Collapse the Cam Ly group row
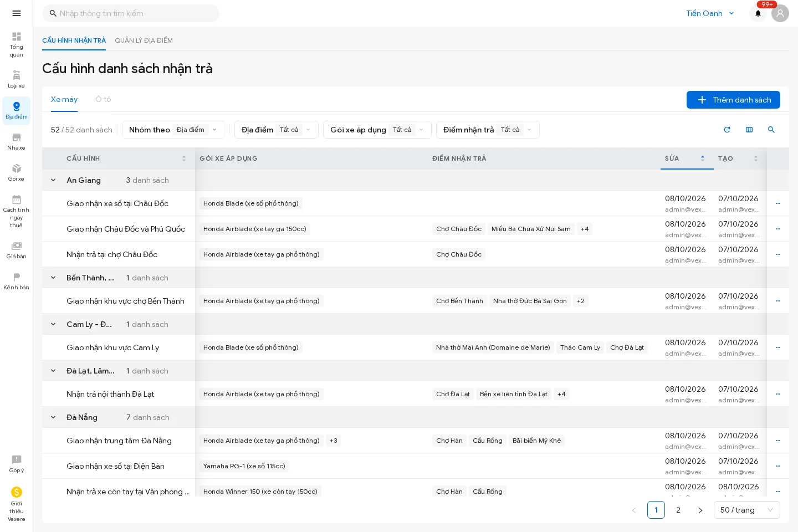This screenshot has height=532, width=798. pyautogui.click(x=53, y=324)
